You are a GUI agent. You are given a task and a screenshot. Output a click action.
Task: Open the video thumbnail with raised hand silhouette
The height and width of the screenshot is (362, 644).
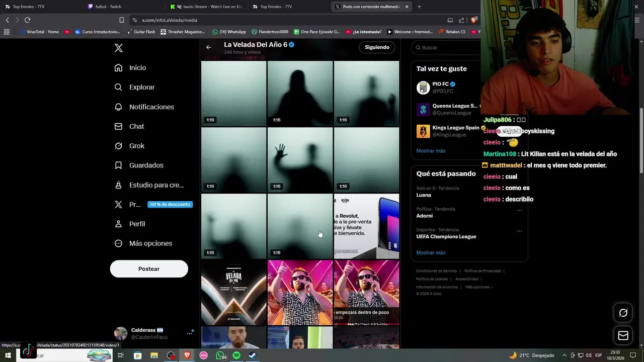point(300,160)
